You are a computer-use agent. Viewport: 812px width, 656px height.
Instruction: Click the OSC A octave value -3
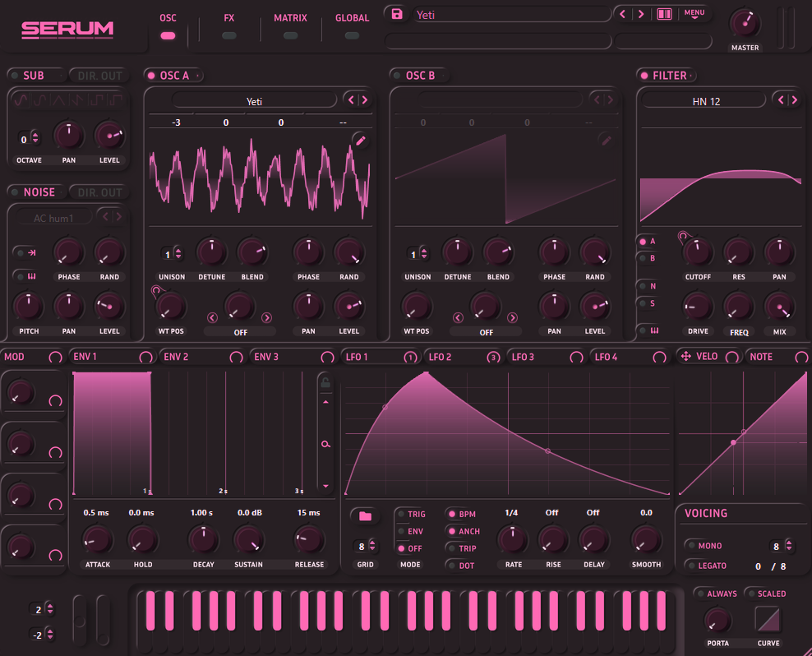tap(176, 122)
